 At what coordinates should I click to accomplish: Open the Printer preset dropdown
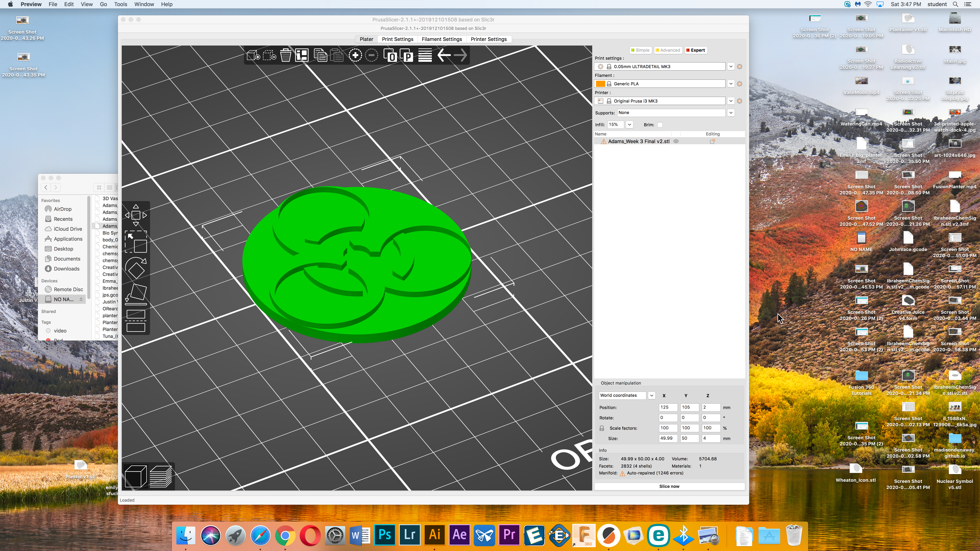tap(731, 101)
